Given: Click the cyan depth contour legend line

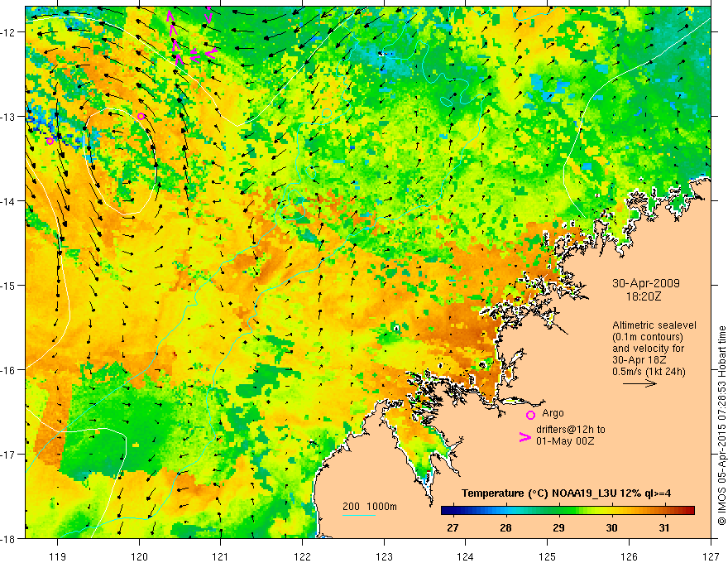Looking at the screenshot, I should (x=359, y=515).
